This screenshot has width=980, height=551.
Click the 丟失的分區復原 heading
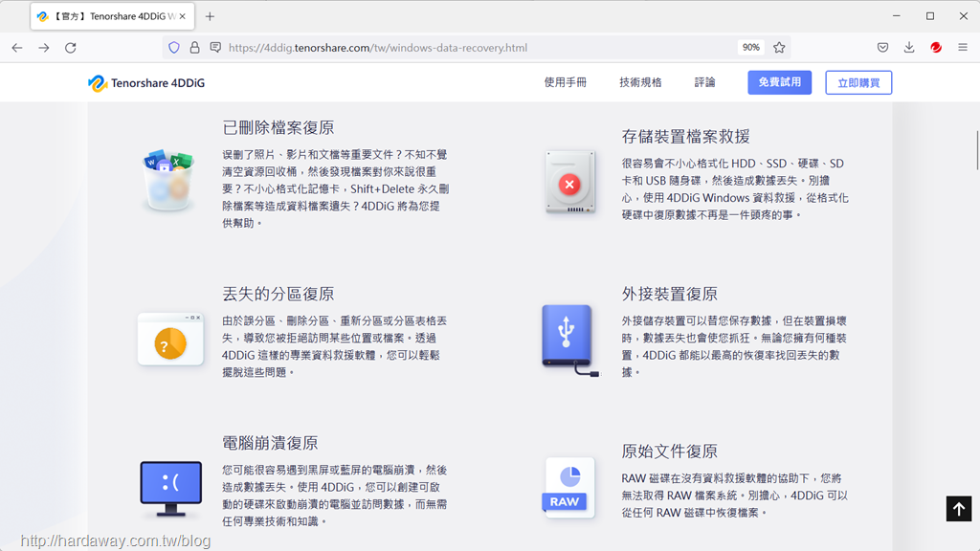(278, 294)
